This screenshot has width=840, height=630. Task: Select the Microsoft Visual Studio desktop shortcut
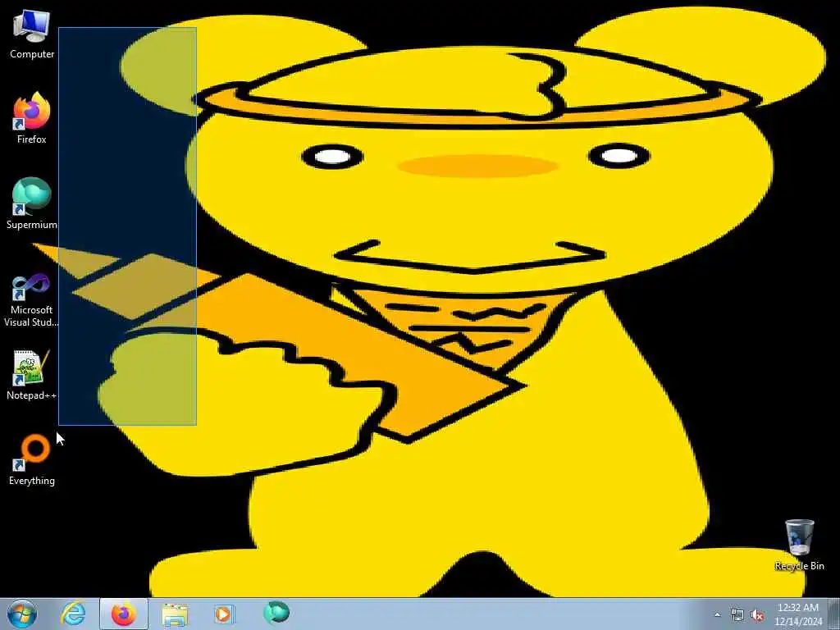point(32,300)
